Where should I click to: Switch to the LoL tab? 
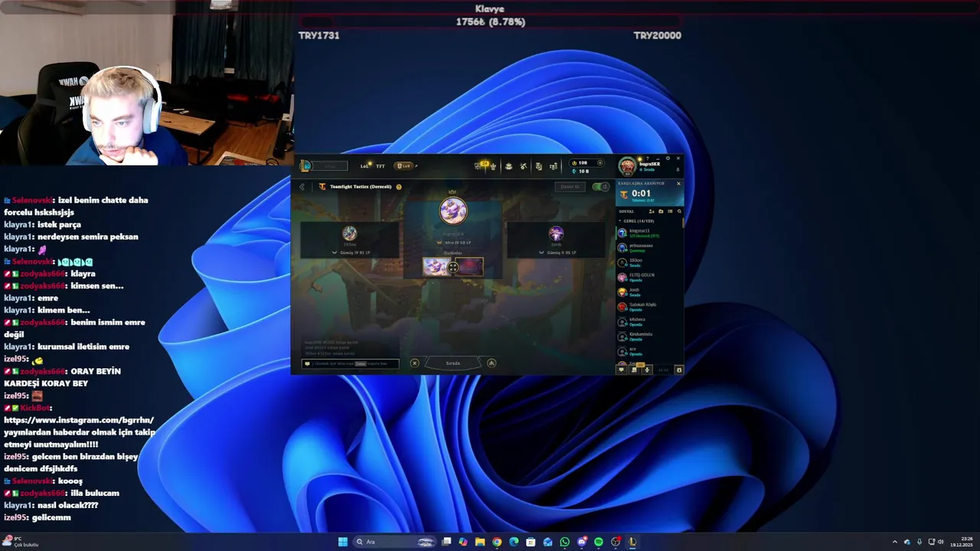(x=364, y=166)
